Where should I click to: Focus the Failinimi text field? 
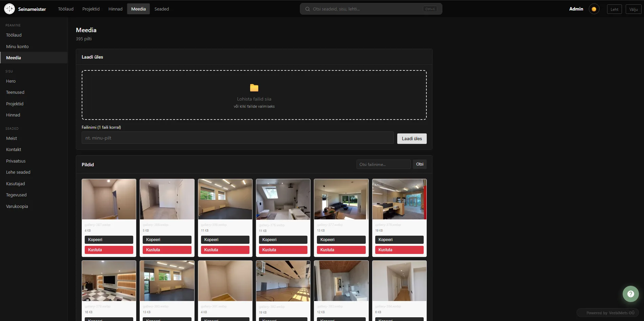coord(237,138)
